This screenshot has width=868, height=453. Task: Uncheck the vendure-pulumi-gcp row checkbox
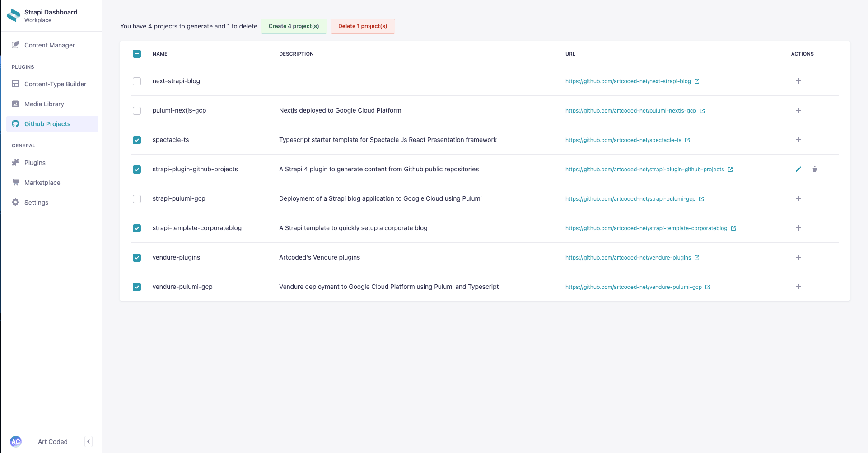coord(137,287)
